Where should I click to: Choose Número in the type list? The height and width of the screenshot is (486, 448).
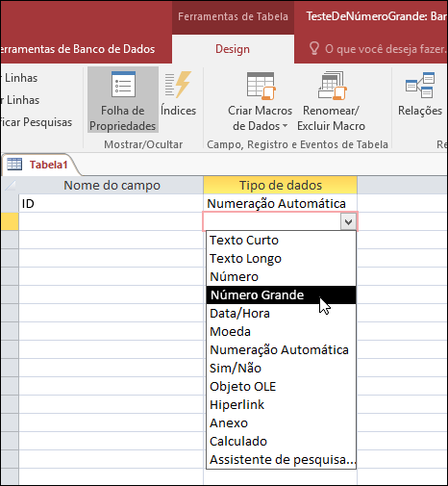click(x=281, y=276)
